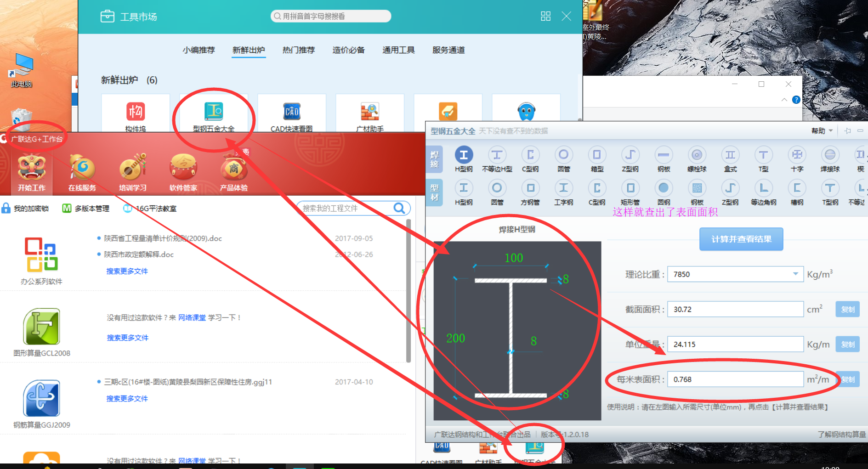Pin the 型钢五金大全 window
This screenshot has height=469, width=868.
pyautogui.click(x=848, y=131)
